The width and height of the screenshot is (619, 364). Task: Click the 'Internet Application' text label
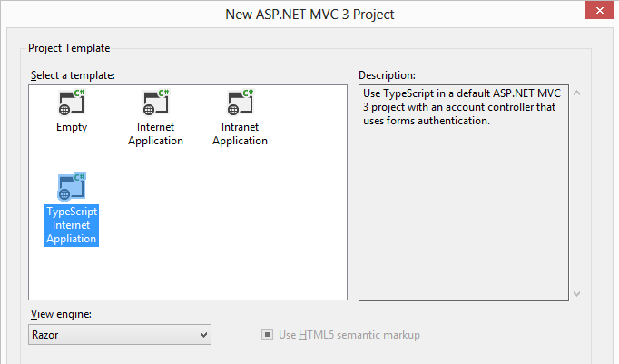click(155, 134)
